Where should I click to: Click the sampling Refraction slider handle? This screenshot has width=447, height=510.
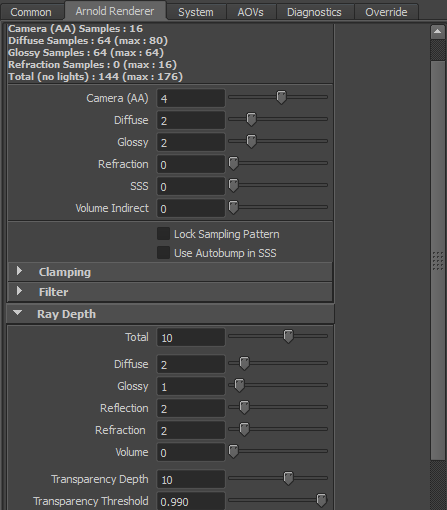point(233,163)
